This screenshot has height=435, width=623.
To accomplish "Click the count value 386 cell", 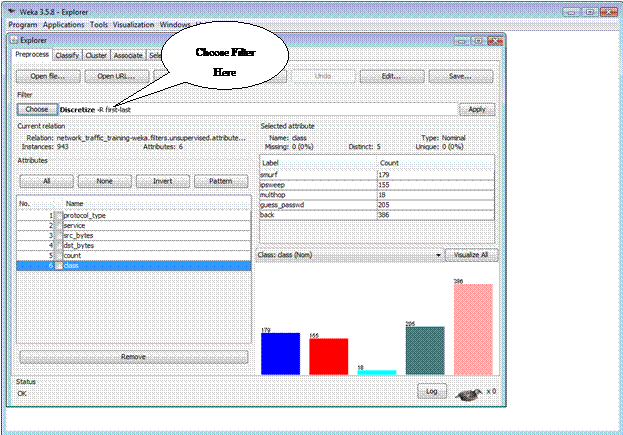I will coord(435,215).
